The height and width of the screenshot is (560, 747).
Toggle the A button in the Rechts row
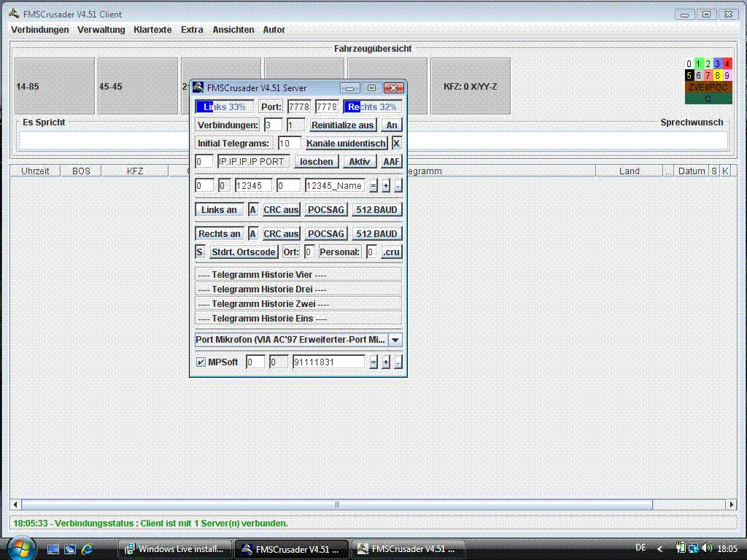tap(253, 234)
